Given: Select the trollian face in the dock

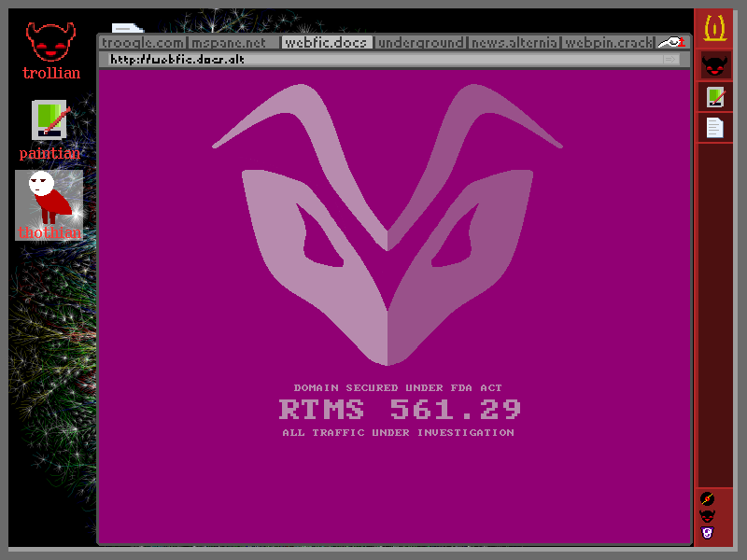Looking at the screenshot, I should 714,65.
